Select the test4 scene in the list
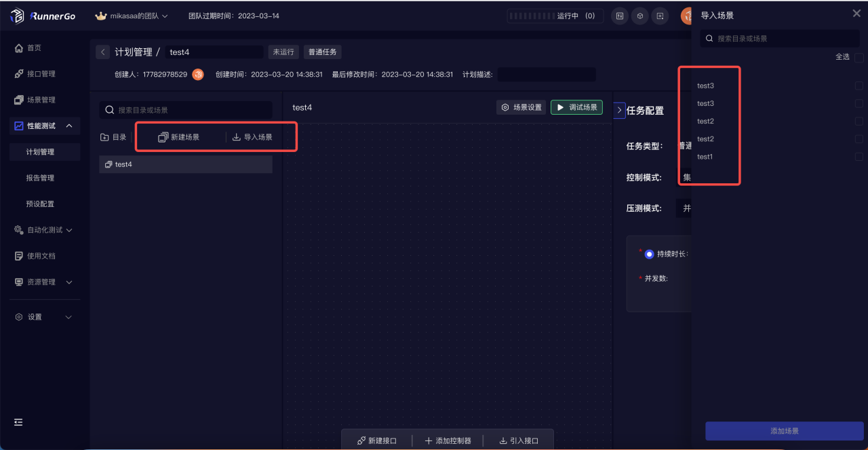868x450 pixels. pyautogui.click(x=186, y=164)
